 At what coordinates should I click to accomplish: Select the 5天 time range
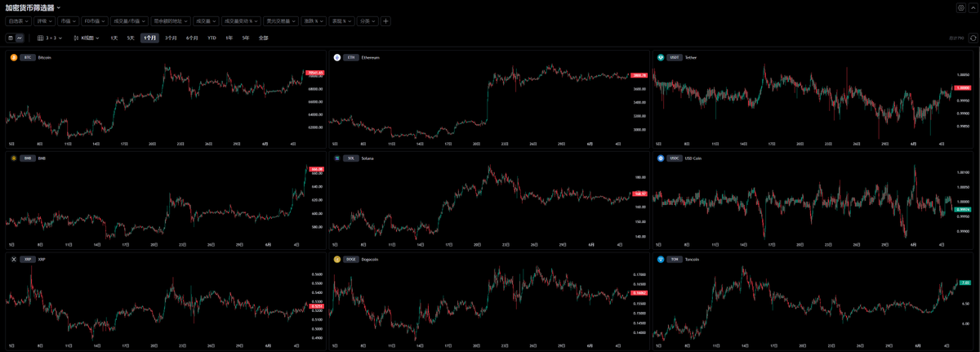point(131,38)
